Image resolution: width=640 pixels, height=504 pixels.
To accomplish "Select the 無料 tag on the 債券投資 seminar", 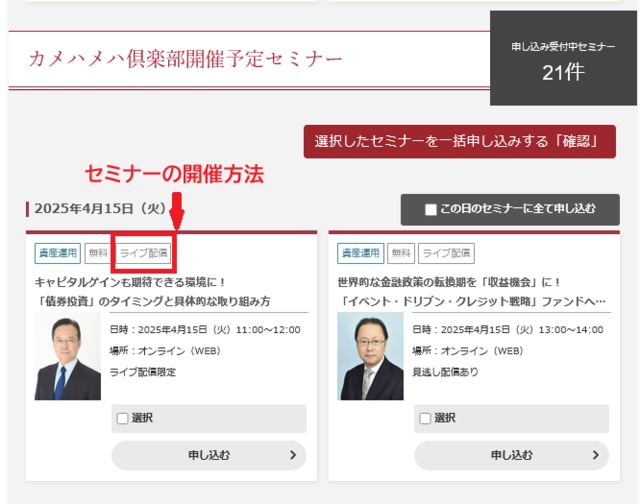I will click(x=97, y=253).
